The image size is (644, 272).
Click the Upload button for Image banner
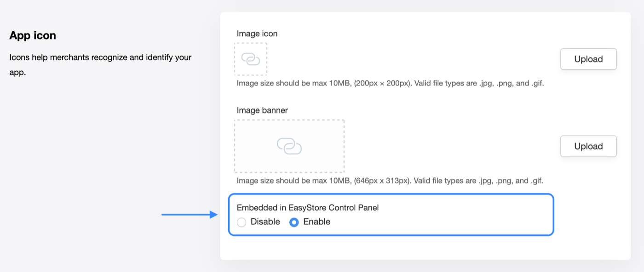coord(588,146)
